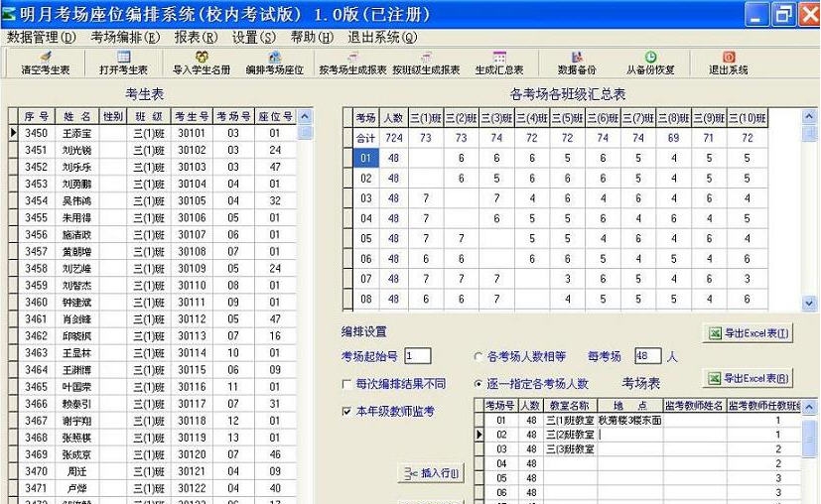Open the 考场编排(E) menu

[x=125, y=37]
